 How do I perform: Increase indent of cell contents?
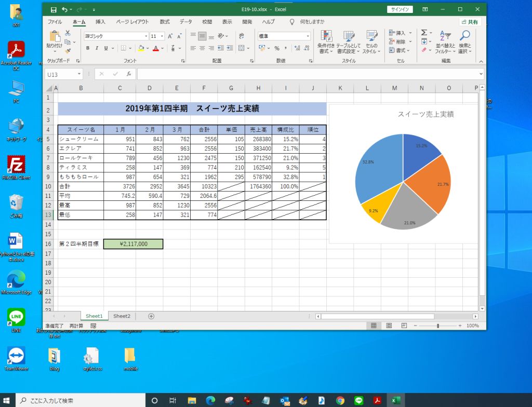pyautogui.click(x=230, y=48)
